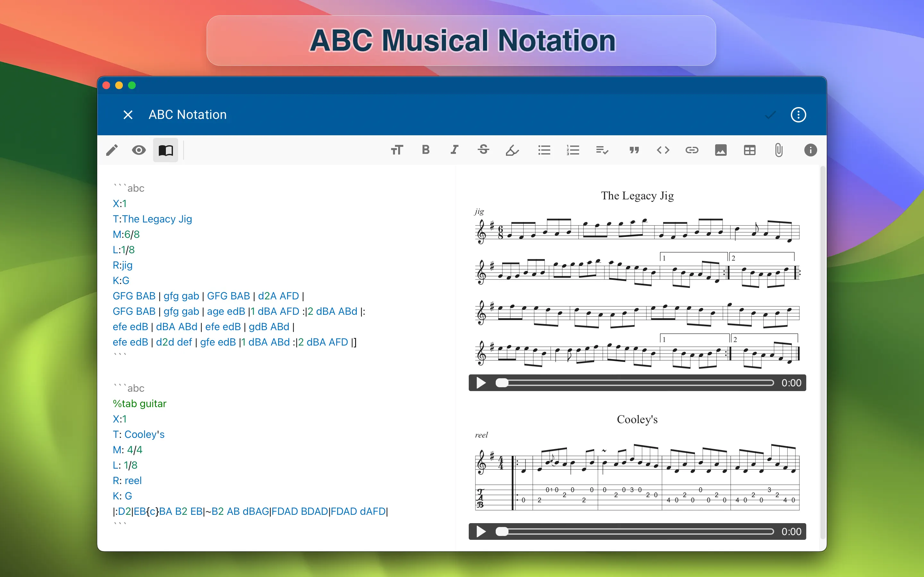Highlight text with marker tool

pos(512,150)
